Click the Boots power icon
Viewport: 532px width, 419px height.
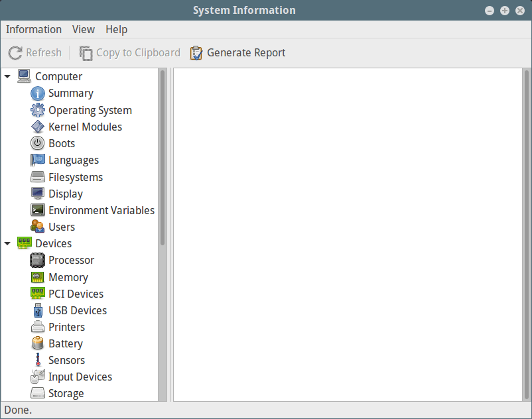click(37, 143)
